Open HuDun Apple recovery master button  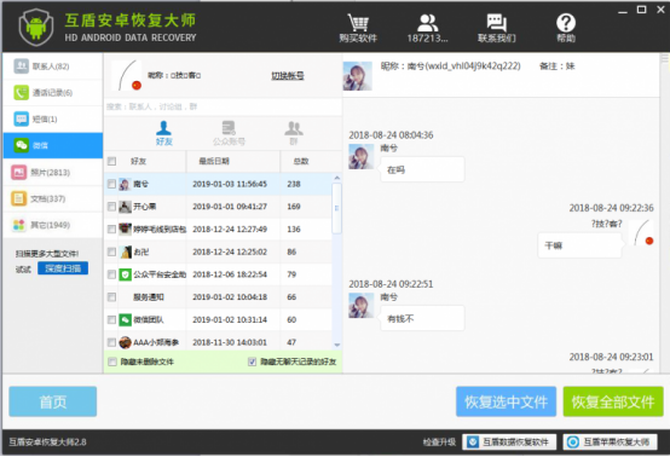point(610,442)
